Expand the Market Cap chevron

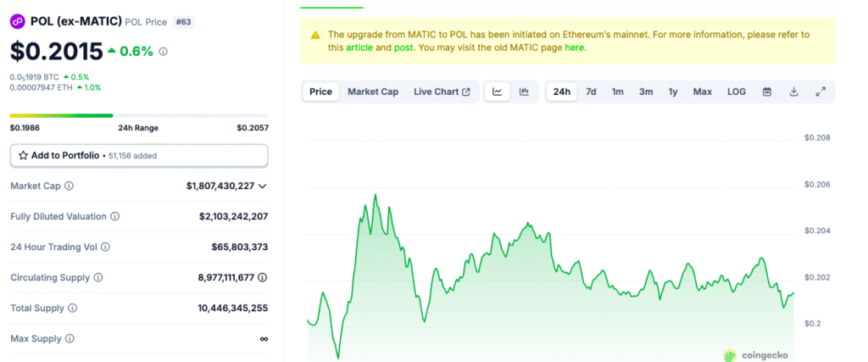(x=263, y=186)
